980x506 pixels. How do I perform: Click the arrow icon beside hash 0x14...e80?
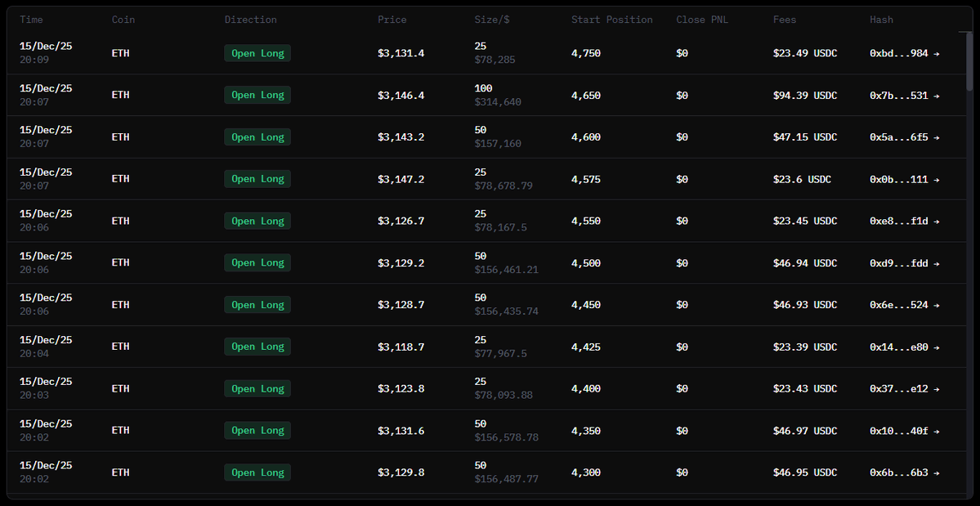coord(936,347)
